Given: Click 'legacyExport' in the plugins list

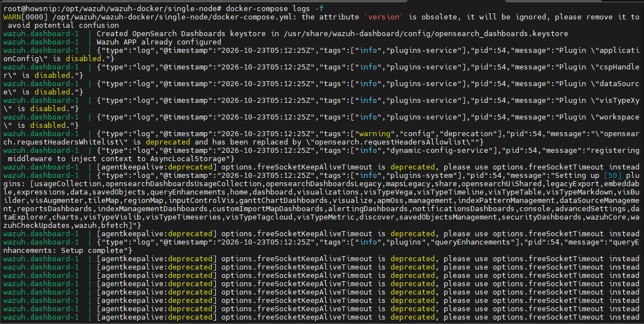Looking at the screenshot, I should coord(573,184).
